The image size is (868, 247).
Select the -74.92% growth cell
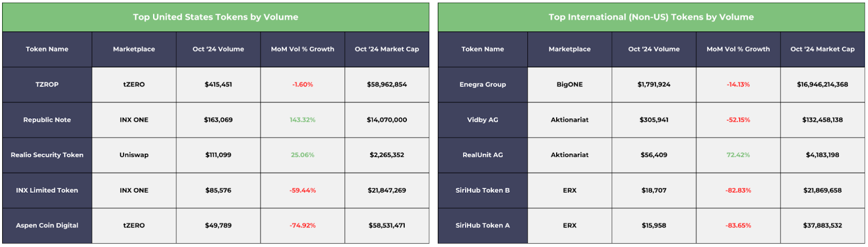coord(303,226)
